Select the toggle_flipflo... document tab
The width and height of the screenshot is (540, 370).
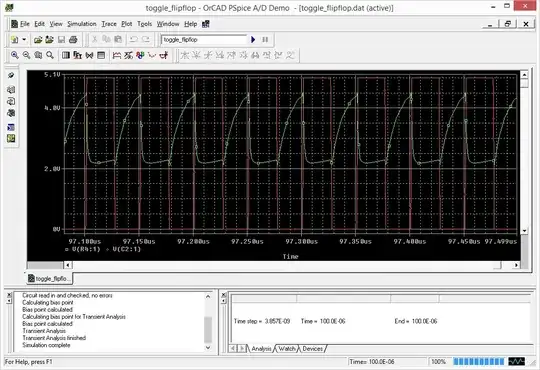point(49,278)
